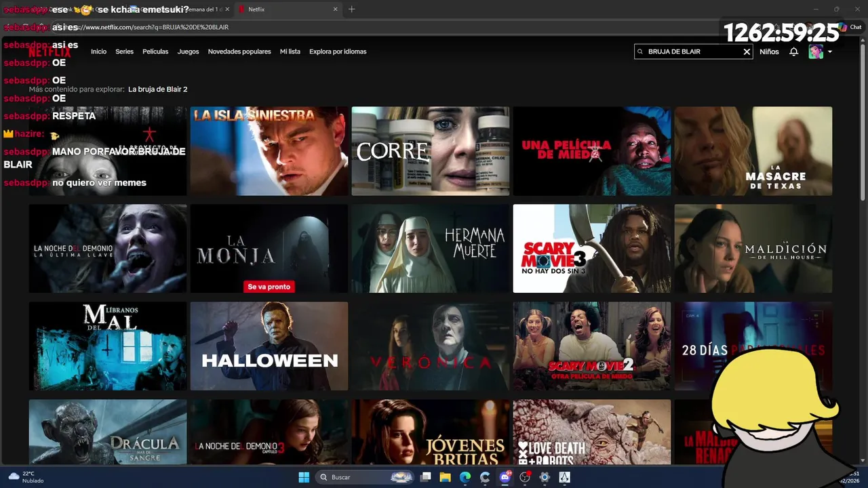Open La Monja title card
The height and width of the screenshot is (488, 868).
(269, 249)
